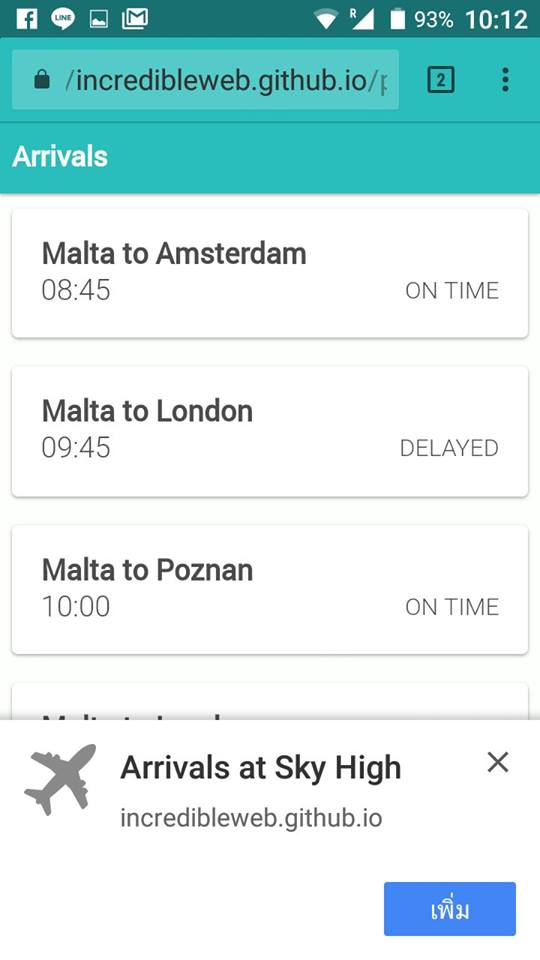540x960 pixels.
Task: Tap the incredibleweb.github.io link in banner
Action: 251,818
